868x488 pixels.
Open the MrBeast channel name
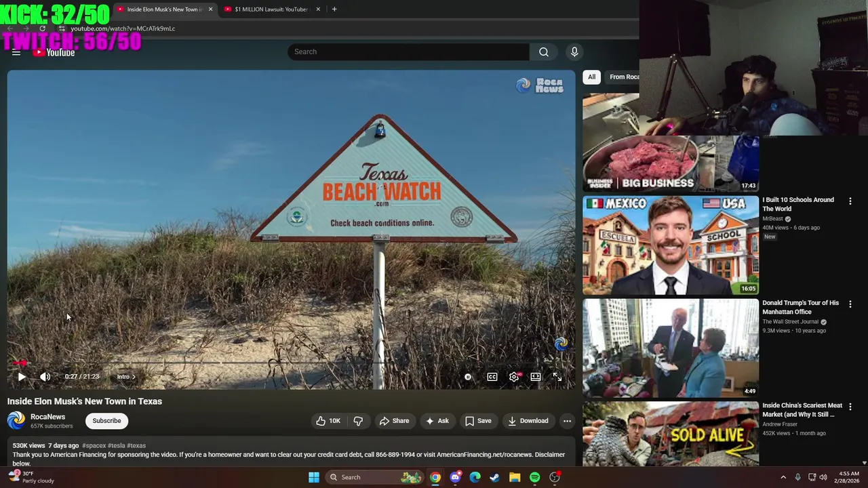[x=772, y=219]
